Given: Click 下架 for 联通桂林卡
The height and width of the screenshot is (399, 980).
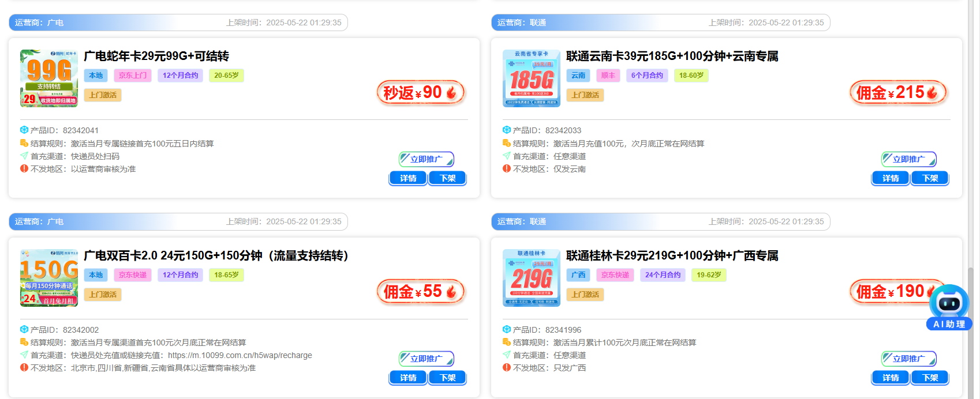Looking at the screenshot, I should 930,378.
